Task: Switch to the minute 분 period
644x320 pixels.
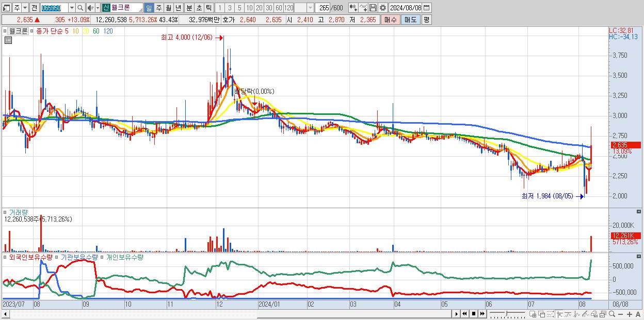Action: 189,8
